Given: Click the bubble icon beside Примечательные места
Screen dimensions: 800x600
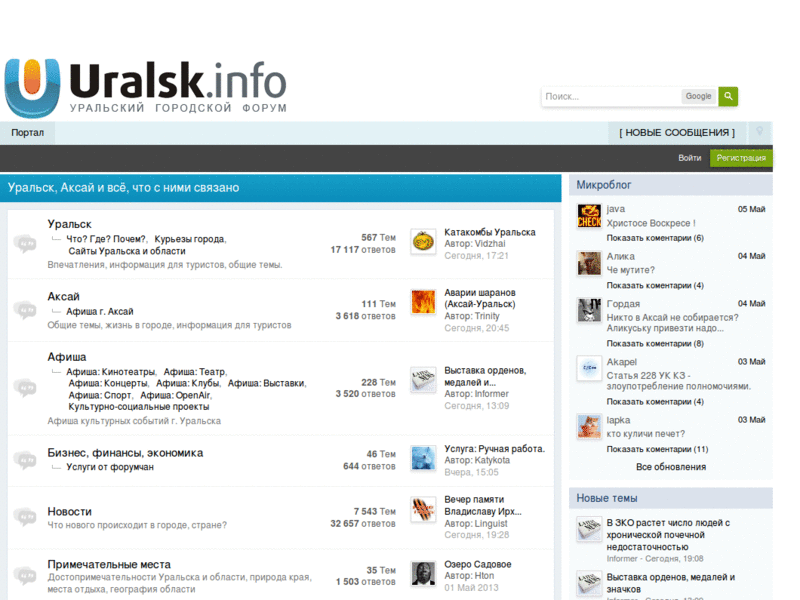Looking at the screenshot, I should (x=26, y=575).
